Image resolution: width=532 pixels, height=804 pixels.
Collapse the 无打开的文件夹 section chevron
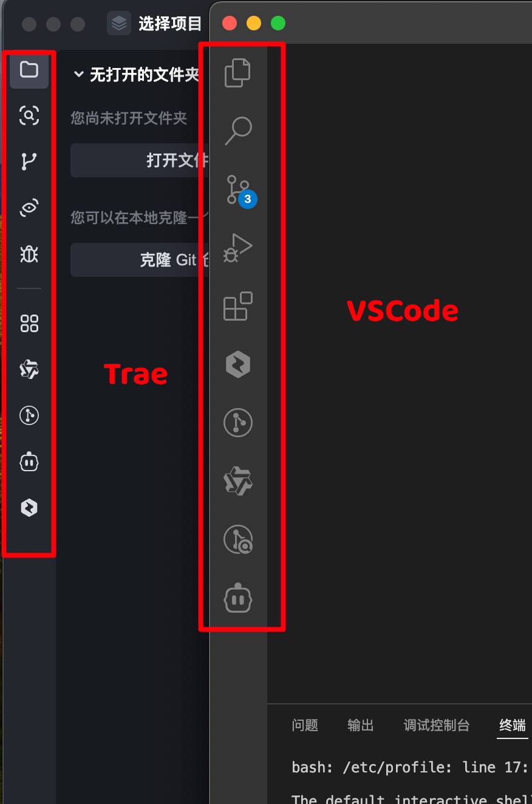pos(78,75)
